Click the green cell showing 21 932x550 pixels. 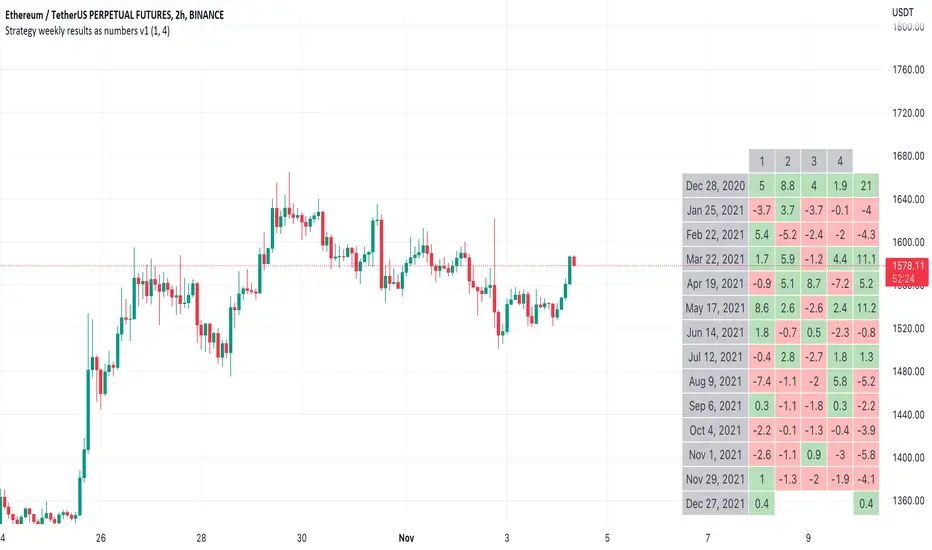(x=867, y=184)
